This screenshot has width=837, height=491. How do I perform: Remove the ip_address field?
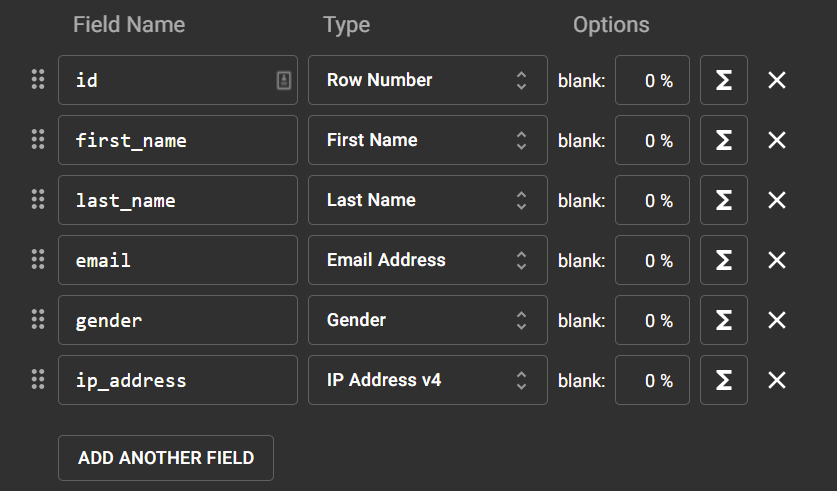click(777, 380)
